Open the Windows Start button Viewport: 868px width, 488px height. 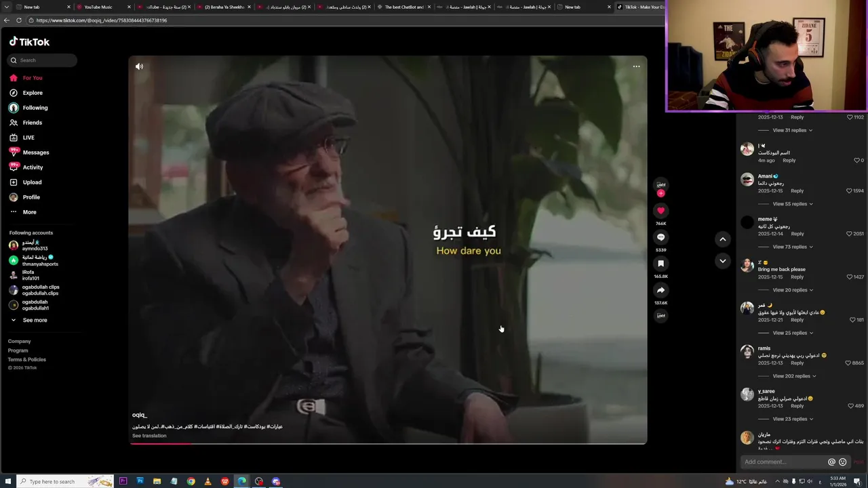point(7,481)
